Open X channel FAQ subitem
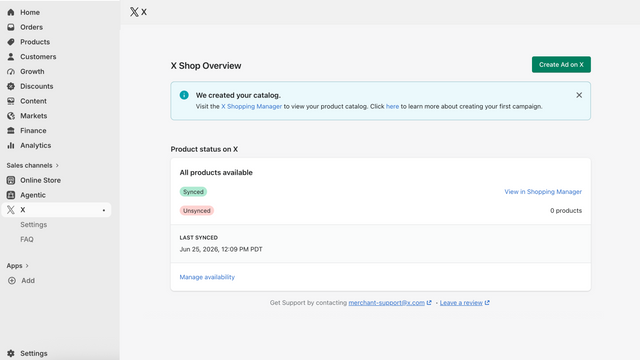Screen dimensions: 640x360 27,239
